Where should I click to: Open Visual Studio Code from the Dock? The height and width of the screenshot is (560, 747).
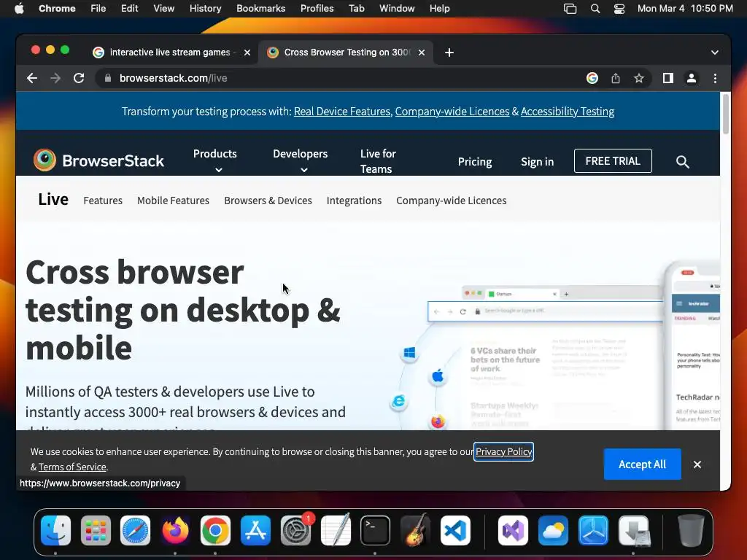tap(455, 531)
